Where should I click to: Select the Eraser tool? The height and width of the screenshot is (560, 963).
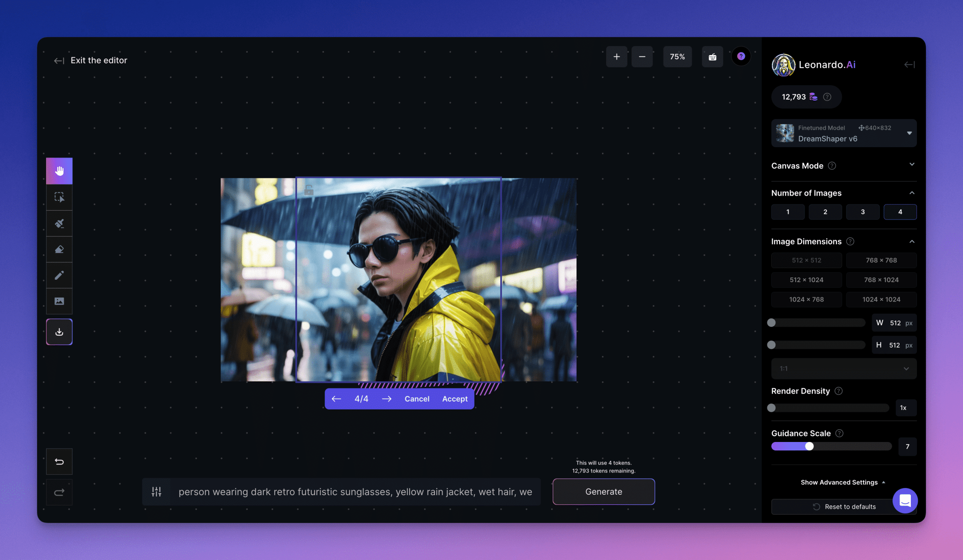[59, 249]
